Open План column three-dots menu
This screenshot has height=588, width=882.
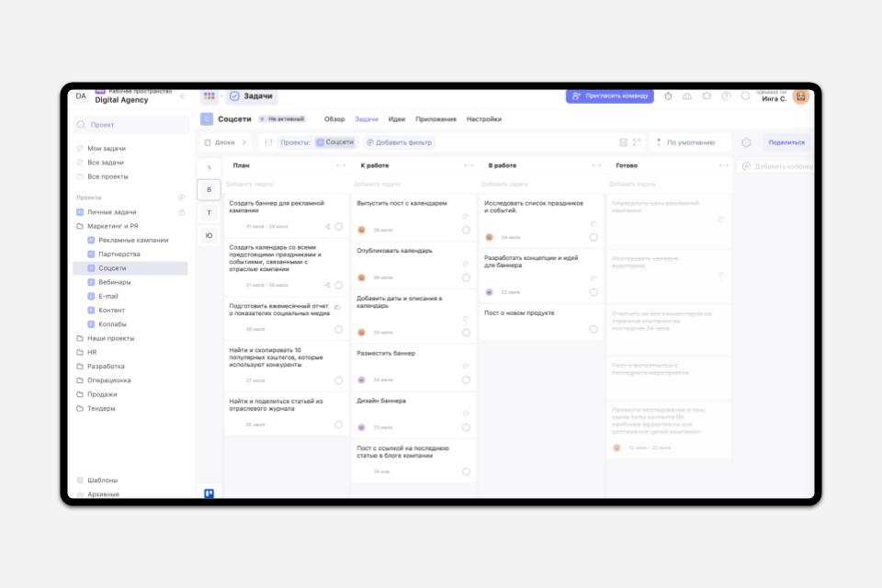341,165
